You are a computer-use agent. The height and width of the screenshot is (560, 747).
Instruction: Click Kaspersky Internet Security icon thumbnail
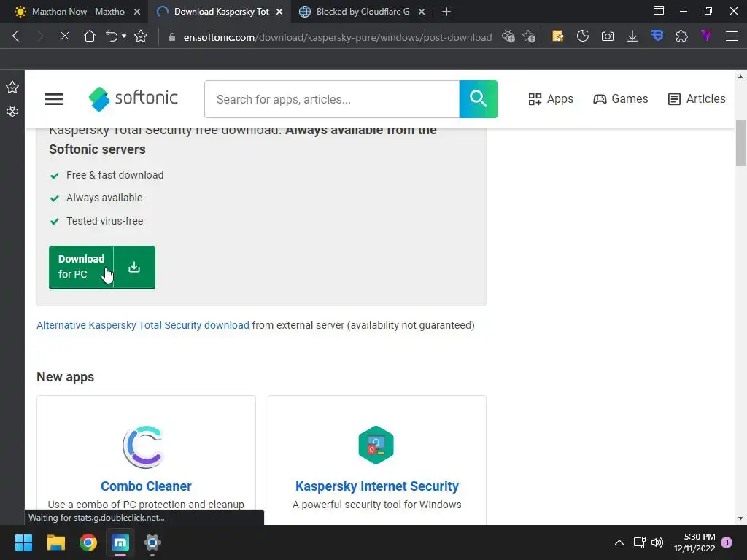[376, 445]
